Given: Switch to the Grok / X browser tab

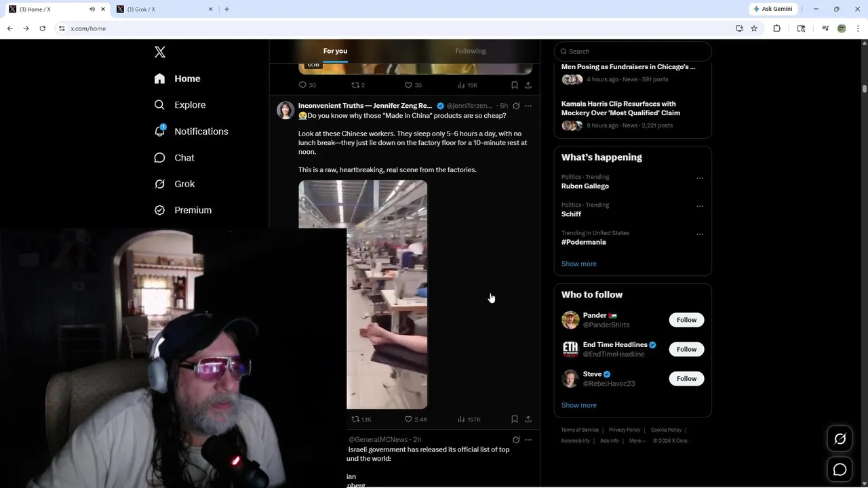Looking at the screenshot, I should click(x=164, y=9).
